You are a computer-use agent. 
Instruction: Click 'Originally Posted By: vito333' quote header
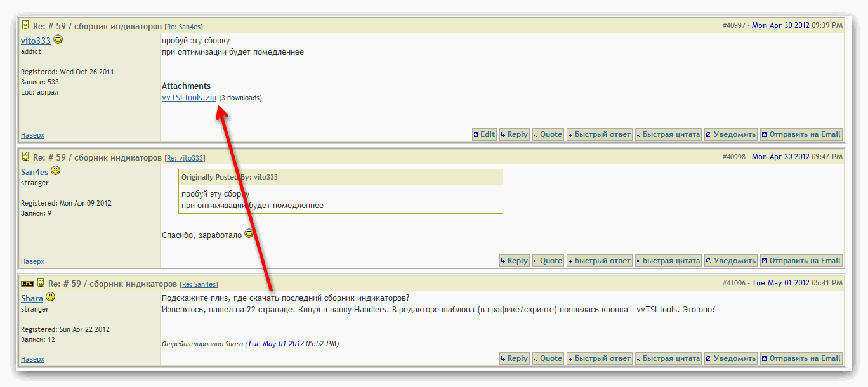click(x=230, y=177)
